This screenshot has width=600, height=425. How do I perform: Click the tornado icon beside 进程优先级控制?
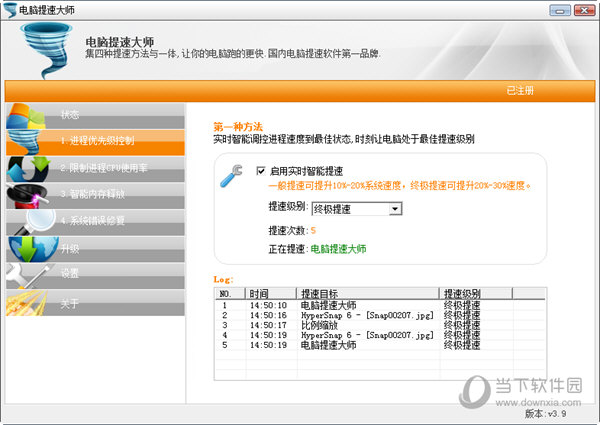(24, 142)
